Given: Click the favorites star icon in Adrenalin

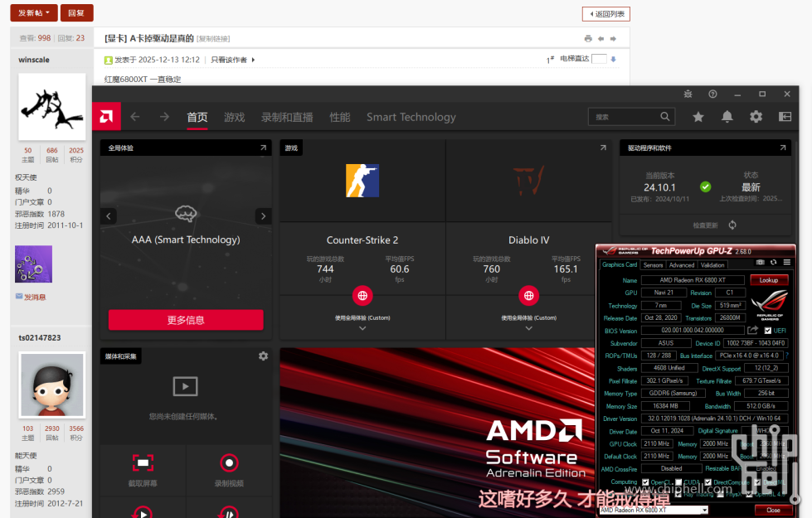Looking at the screenshot, I should (699, 117).
